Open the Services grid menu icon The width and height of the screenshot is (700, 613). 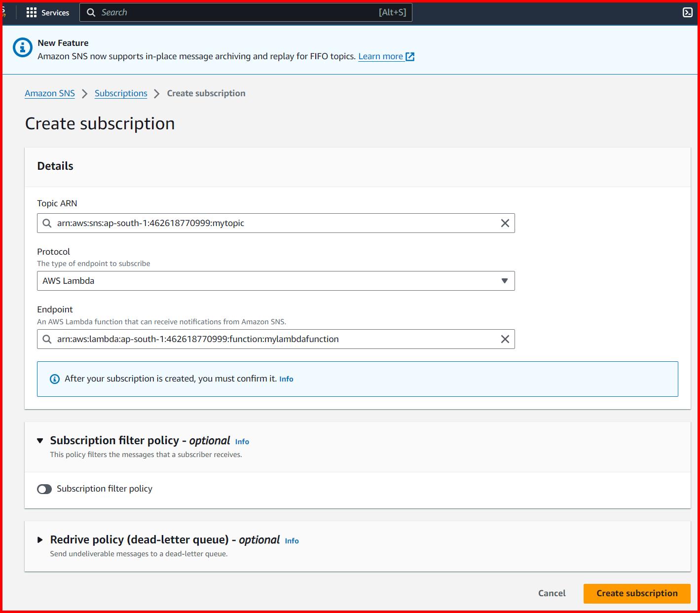coord(32,12)
